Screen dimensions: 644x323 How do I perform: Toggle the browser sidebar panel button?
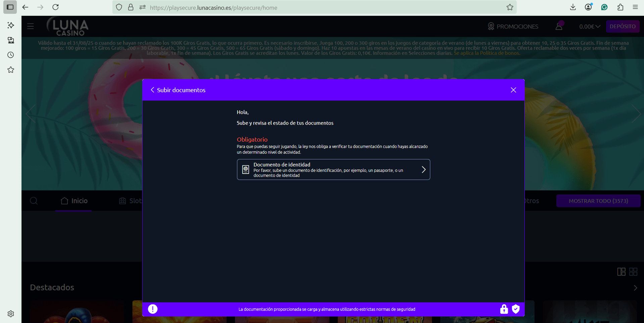[10, 7]
